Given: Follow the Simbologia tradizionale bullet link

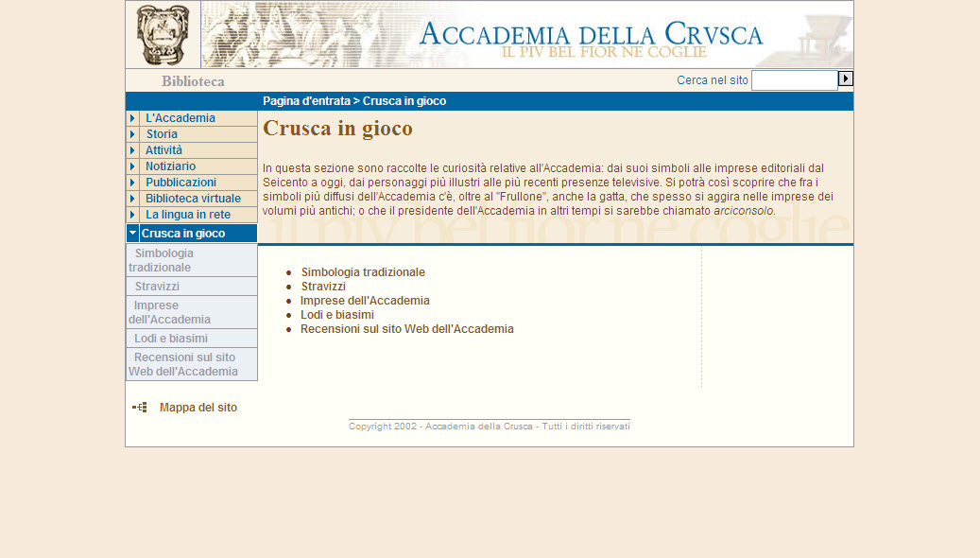Looking at the screenshot, I should click(x=363, y=272).
